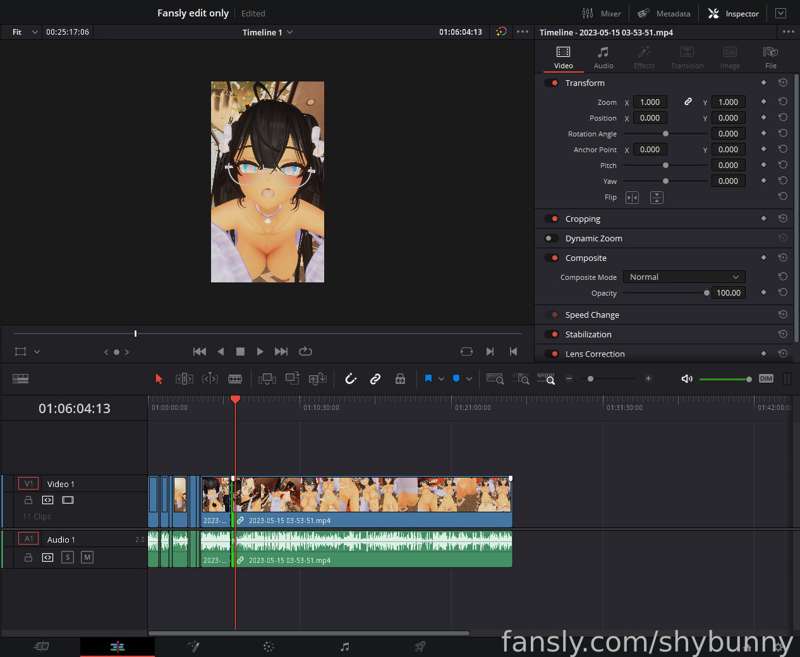
Task: Toggle linked selection chain icon
Action: [x=376, y=379]
